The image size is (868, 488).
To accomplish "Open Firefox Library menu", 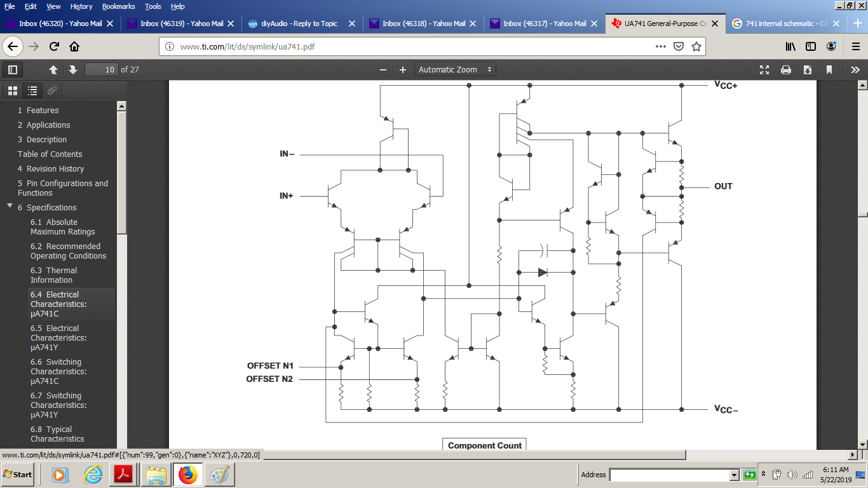I will [x=790, y=46].
